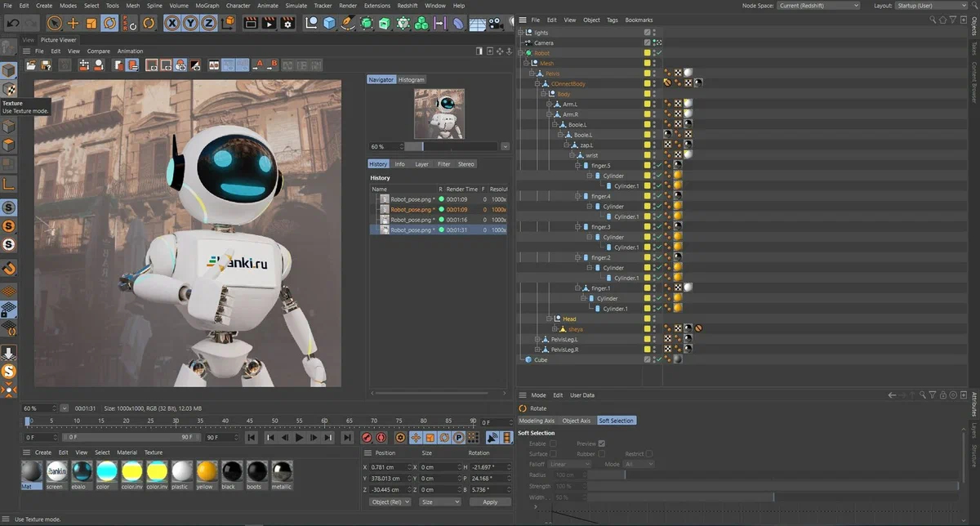Toggle the X axis lock button
This screenshot has height=526, width=980.
tap(171, 23)
